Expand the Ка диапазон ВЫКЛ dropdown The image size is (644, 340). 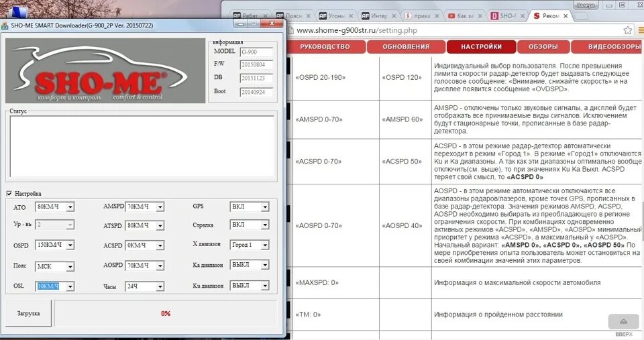(264, 265)
